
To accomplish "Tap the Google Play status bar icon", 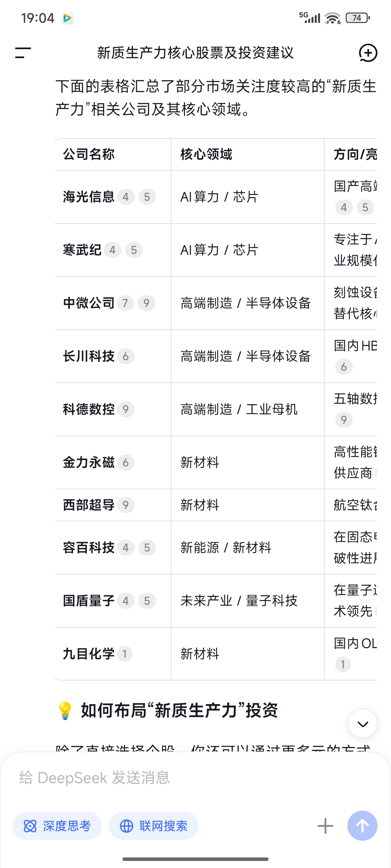I will point(68,18).
